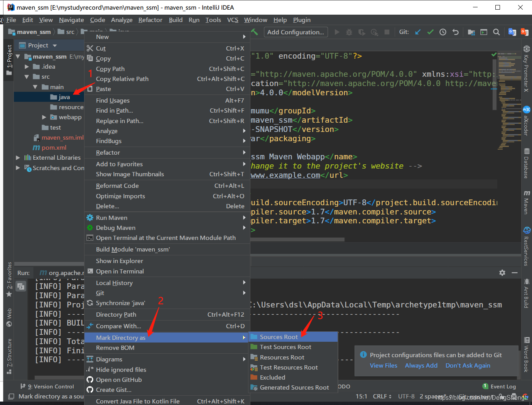Open the Key Promoter X panel
Screen dimensions: 532x405
pos(527,69)
